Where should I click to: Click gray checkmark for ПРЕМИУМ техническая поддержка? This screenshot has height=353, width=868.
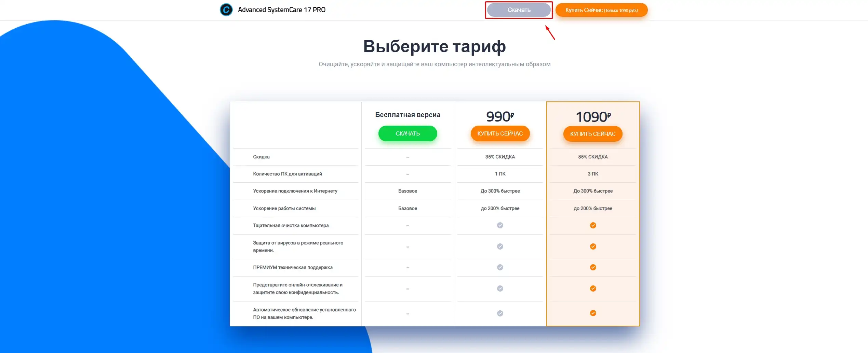tap(500, 267)
